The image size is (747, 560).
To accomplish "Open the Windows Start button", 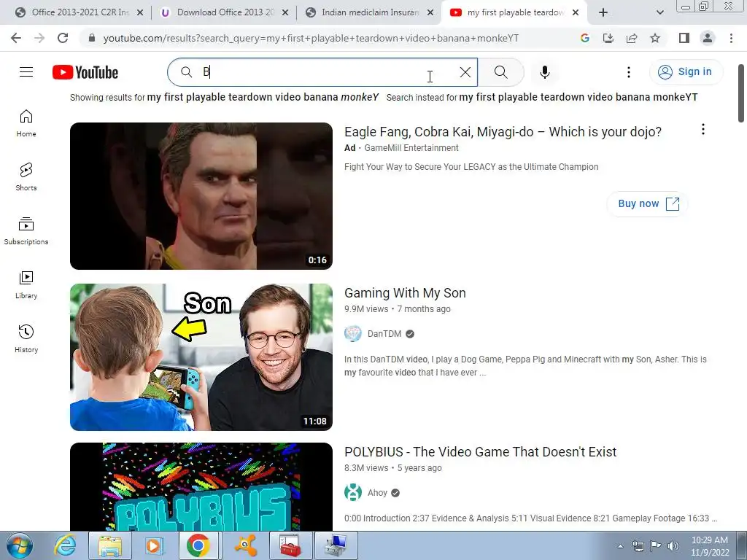I will click(19, 546).
